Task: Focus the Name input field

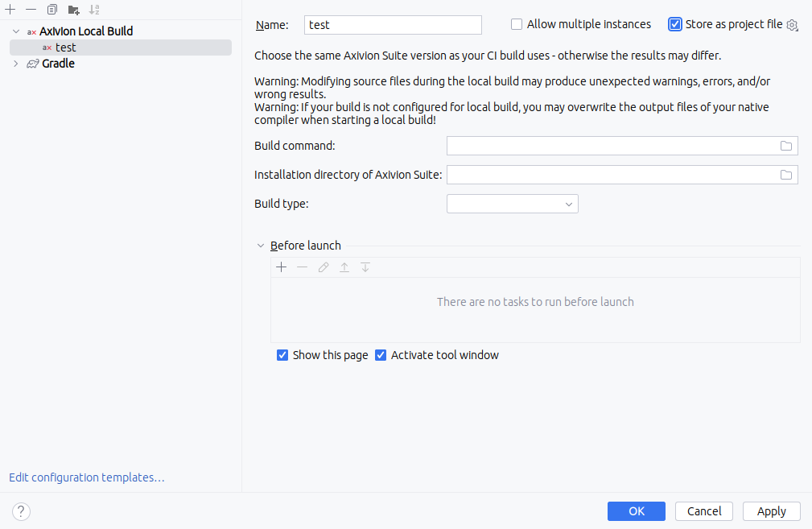Action: 393,25
